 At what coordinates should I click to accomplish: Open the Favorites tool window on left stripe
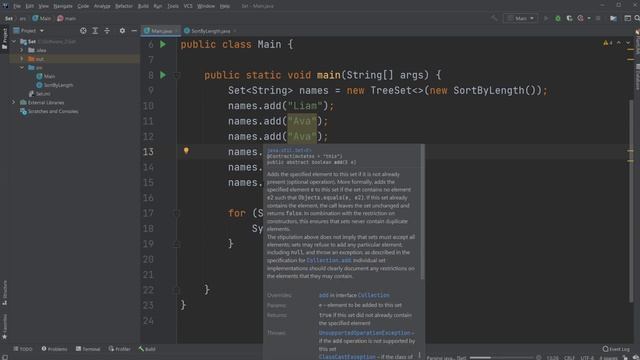4,327
